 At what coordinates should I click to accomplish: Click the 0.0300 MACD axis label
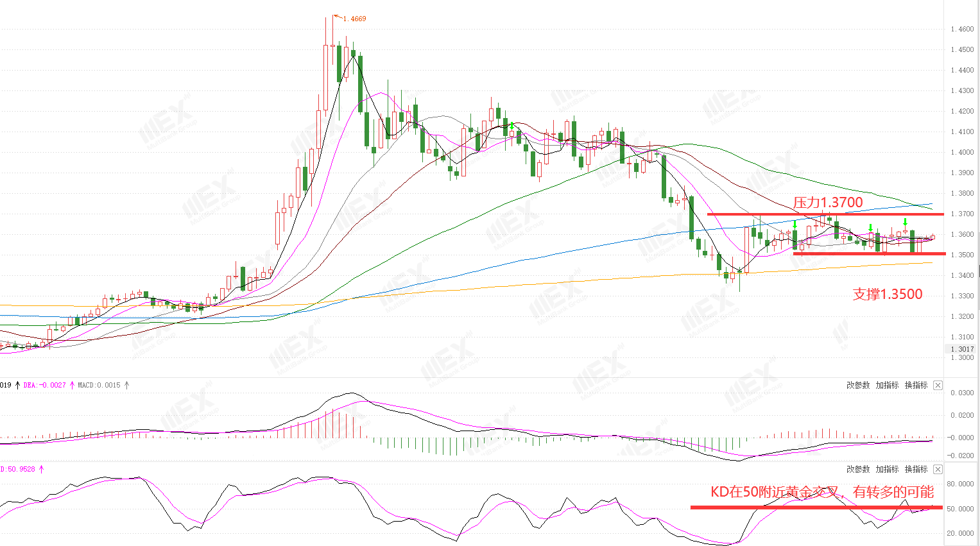coord(962,393)
